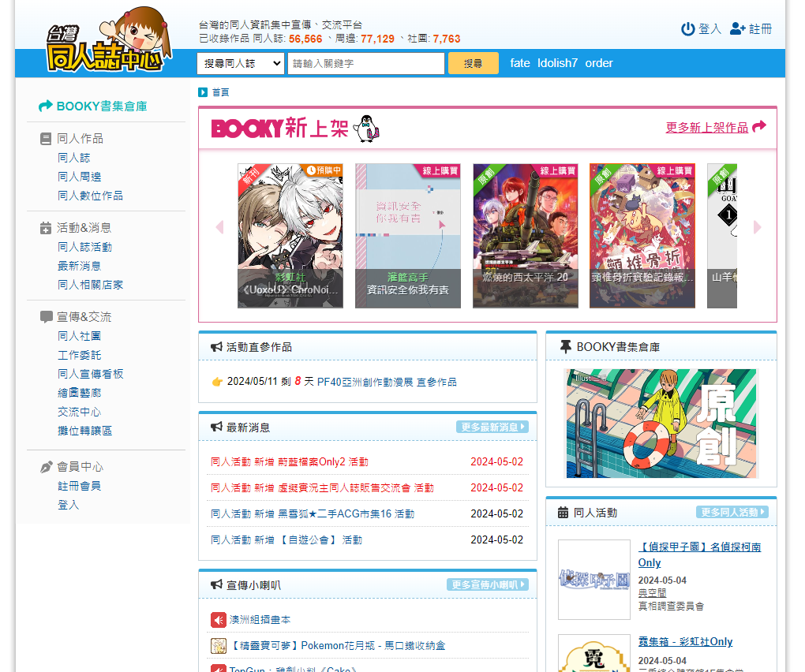This screenshot has height=672, width=805.
Task: Open 同人周邊 in the sidebar menu
Action: (x=80, y=177)
